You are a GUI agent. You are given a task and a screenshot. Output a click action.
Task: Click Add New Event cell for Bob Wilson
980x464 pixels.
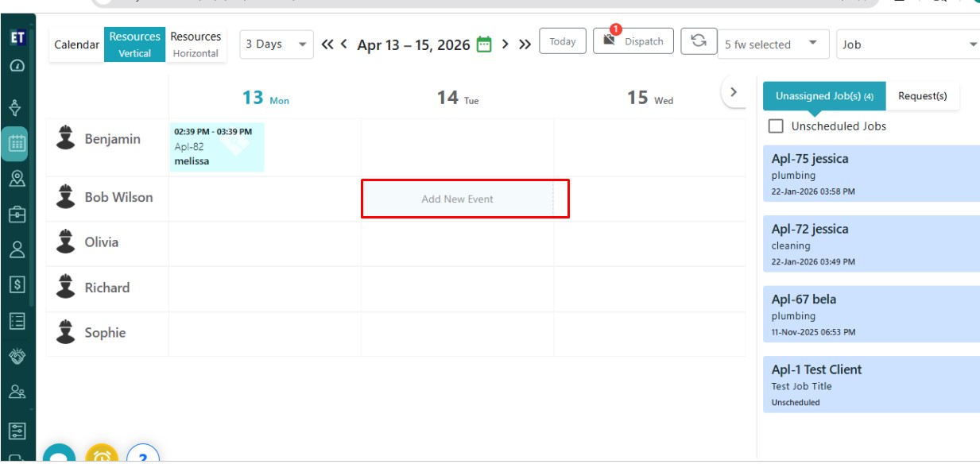(x=458, y=199)
